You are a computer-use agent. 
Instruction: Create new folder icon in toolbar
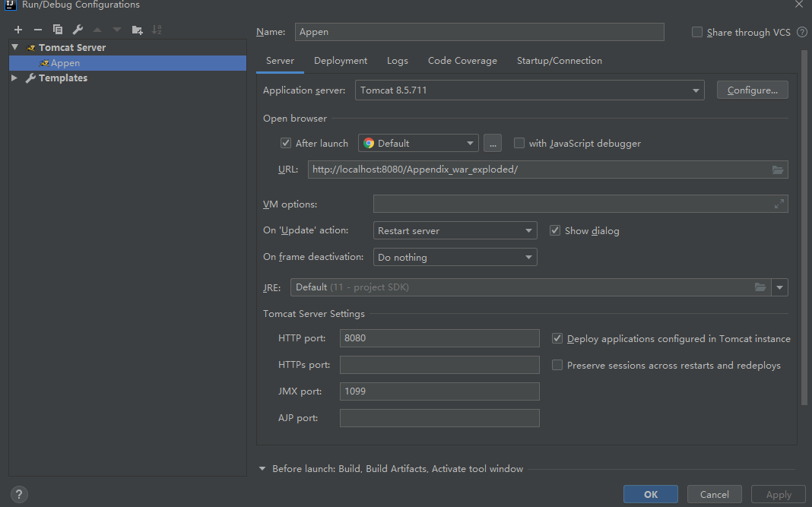pyautogui.click(x=137, y=30)
